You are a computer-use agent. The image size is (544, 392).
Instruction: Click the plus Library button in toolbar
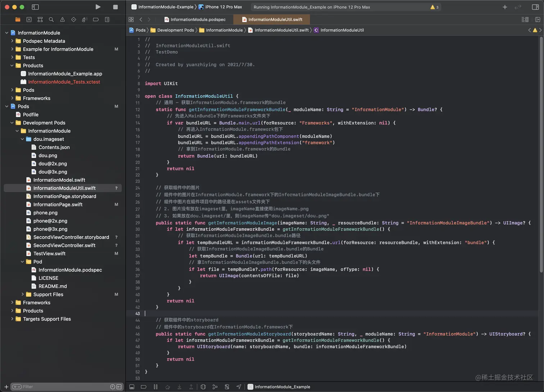point(505,7)
